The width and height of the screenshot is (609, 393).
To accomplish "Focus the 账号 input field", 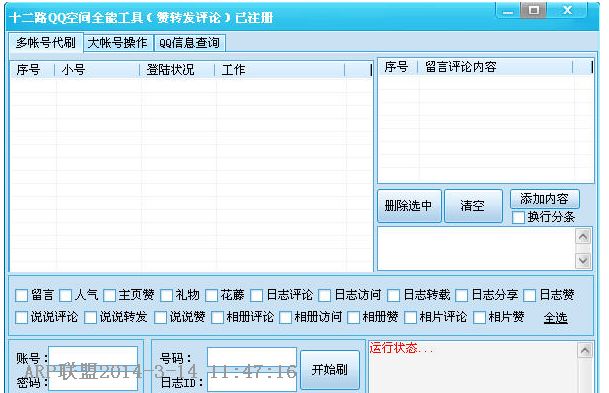I will click(x=93, y=356).
